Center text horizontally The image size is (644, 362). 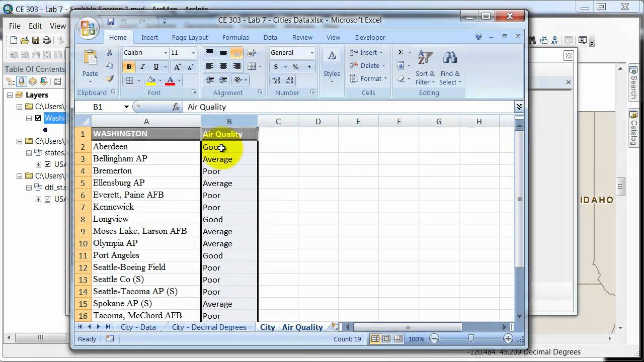223,66
